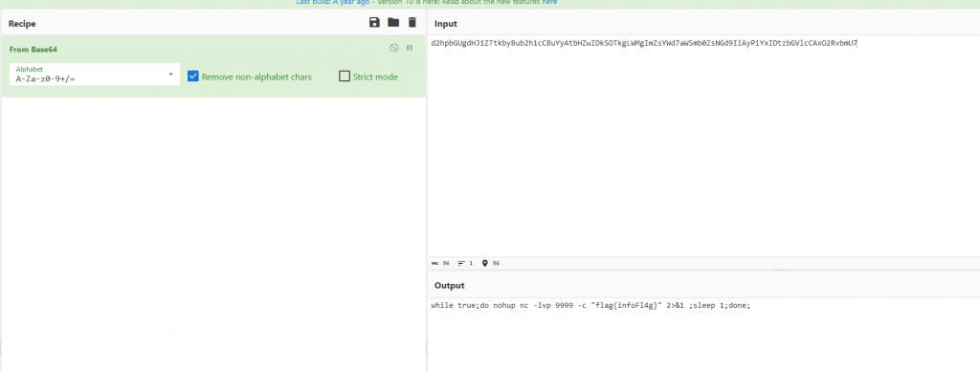
Task: Click the From Base64 operation title
Action: (x=33, y=49)
